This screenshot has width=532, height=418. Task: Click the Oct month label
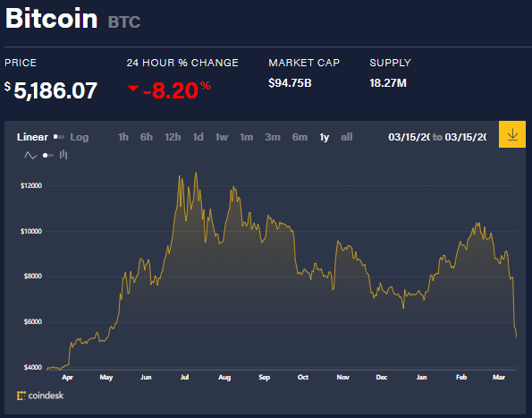[x=303, y=377]
